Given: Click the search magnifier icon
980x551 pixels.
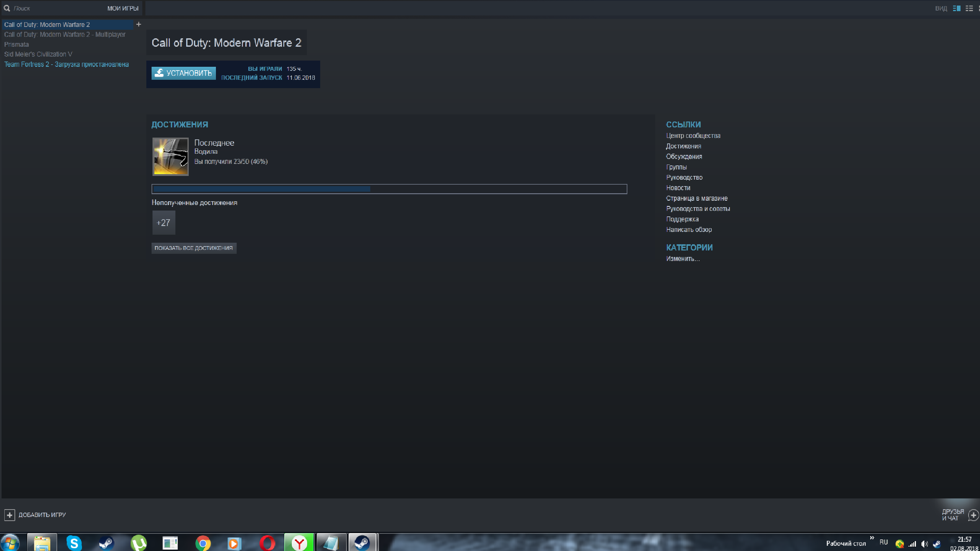Looking at the screenshot, I should [7, 8].
